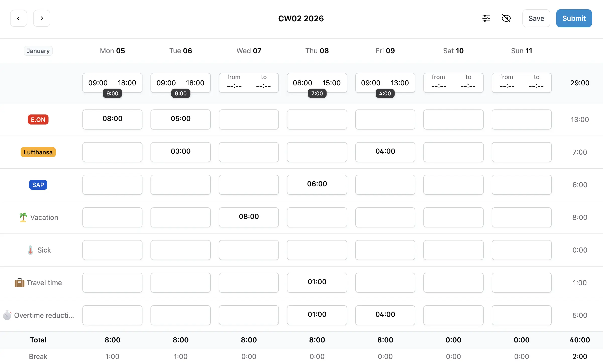Viewport: 603px width, 364px height.
Task: Select the Thu 08 day header
Action: (317, 51)
